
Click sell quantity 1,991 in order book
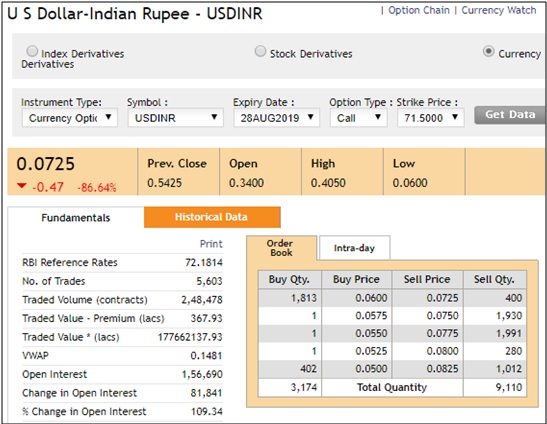509,333
